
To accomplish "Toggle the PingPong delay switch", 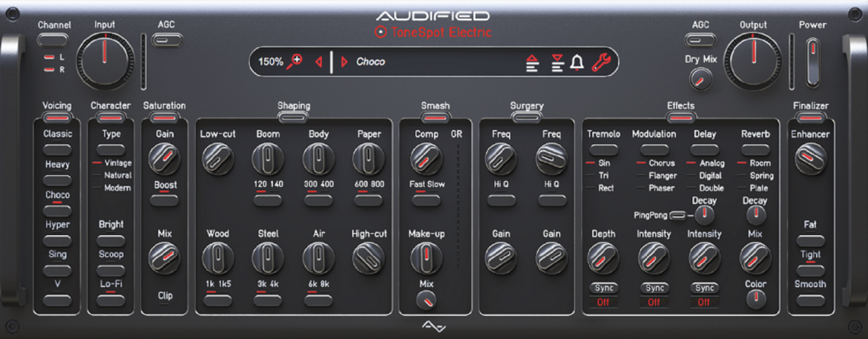I will click(x=677, y=215).
